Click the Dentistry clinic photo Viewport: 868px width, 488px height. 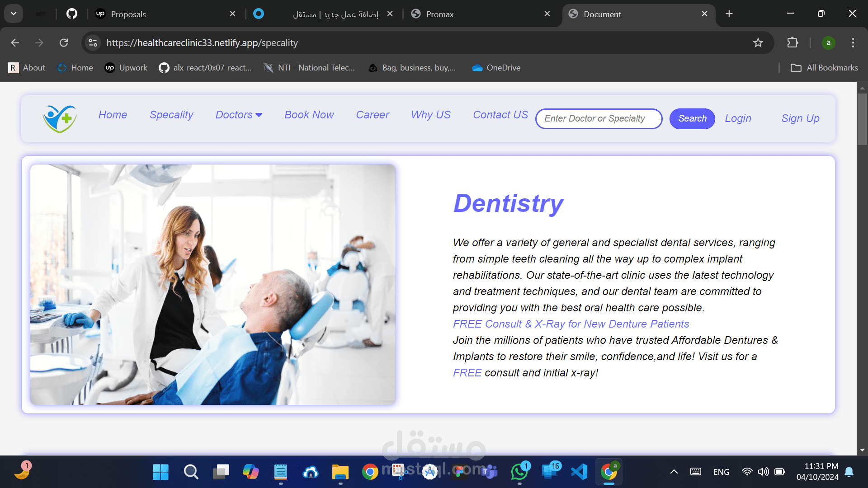pyautogui.click(x=213, y=284)
